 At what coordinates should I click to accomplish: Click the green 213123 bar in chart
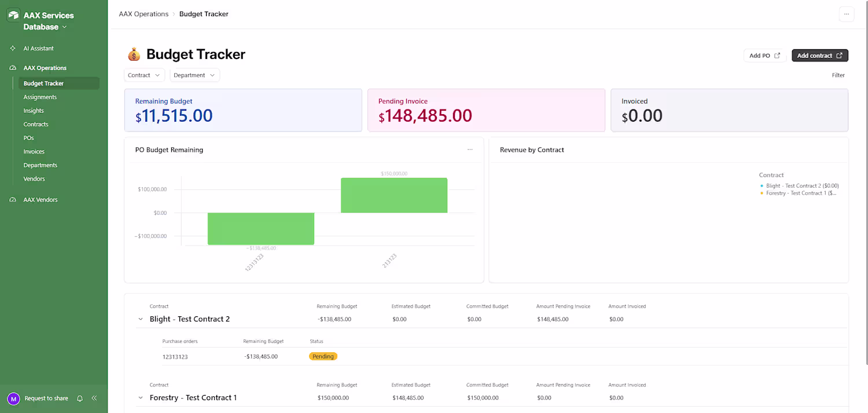(x=394, y=195)
